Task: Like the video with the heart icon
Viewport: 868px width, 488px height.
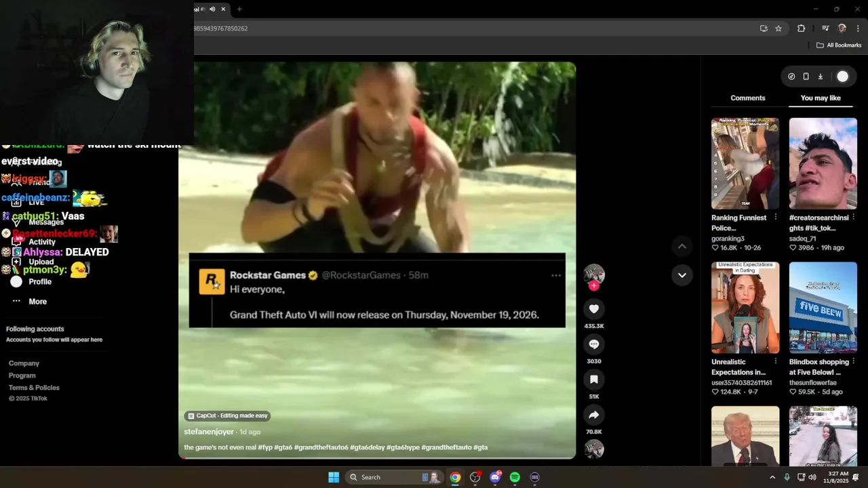Action: (594, 309)
